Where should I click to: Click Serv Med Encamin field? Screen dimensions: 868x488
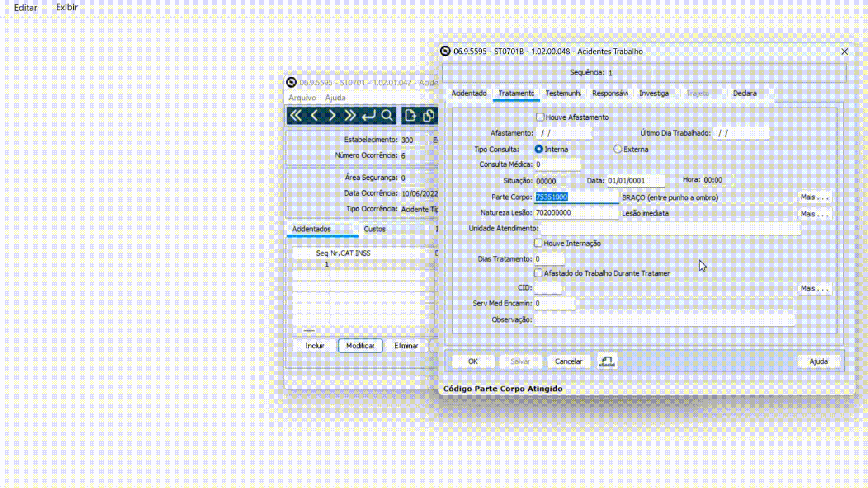click(x=555, y=304)
